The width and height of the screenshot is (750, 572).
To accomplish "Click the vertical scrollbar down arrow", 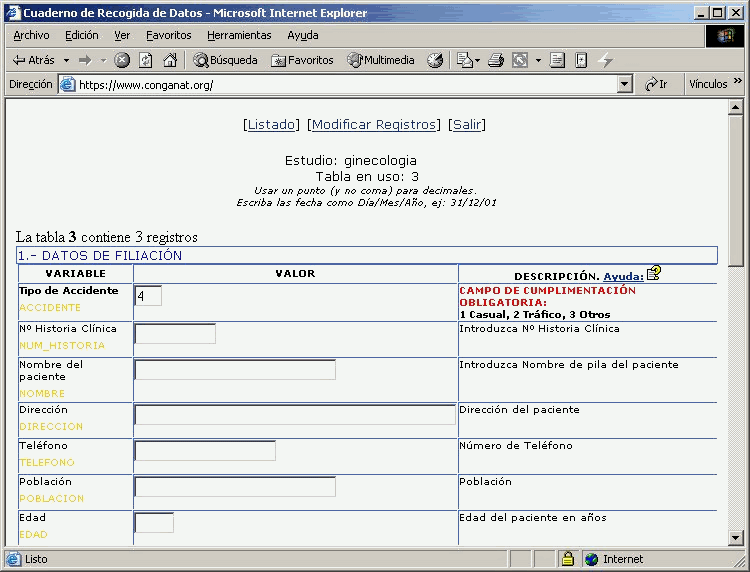I will coord(736,538).
